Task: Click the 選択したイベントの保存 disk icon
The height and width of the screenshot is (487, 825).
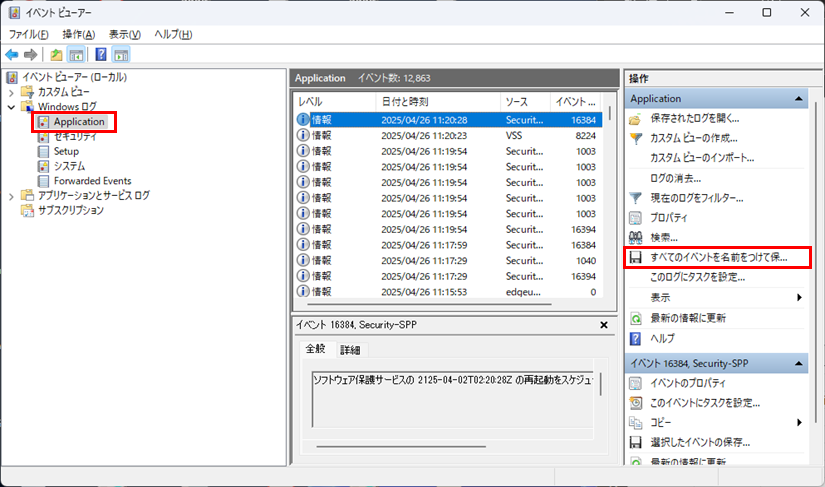Action: pyautogui.click(x=636, y=443)
